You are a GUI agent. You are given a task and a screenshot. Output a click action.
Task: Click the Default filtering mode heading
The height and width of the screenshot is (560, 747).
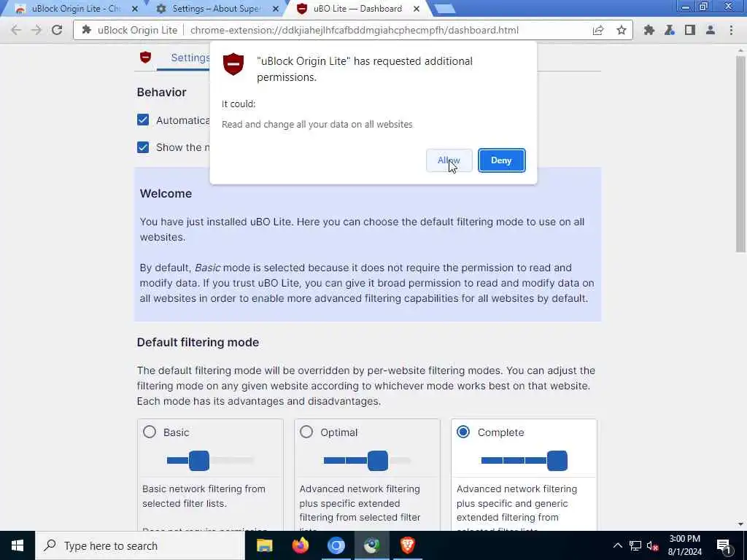click(198, 343)
